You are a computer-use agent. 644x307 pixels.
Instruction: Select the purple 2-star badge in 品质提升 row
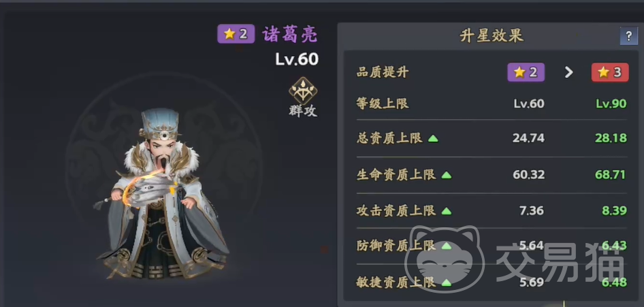(x=526, y=72)
